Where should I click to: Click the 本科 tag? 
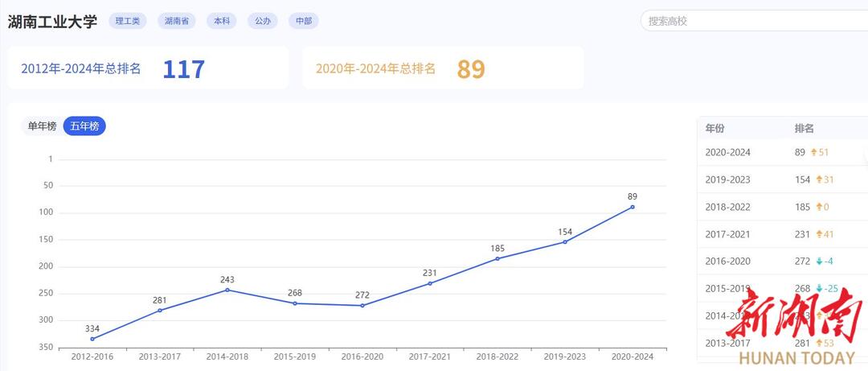click(x=222, y=21)
